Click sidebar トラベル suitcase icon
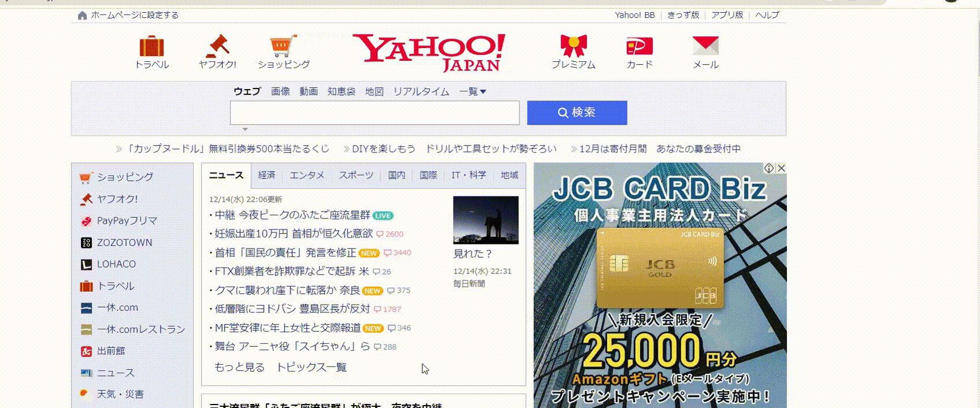This screenshot has height=408, width=980. (x=86, y=286)
